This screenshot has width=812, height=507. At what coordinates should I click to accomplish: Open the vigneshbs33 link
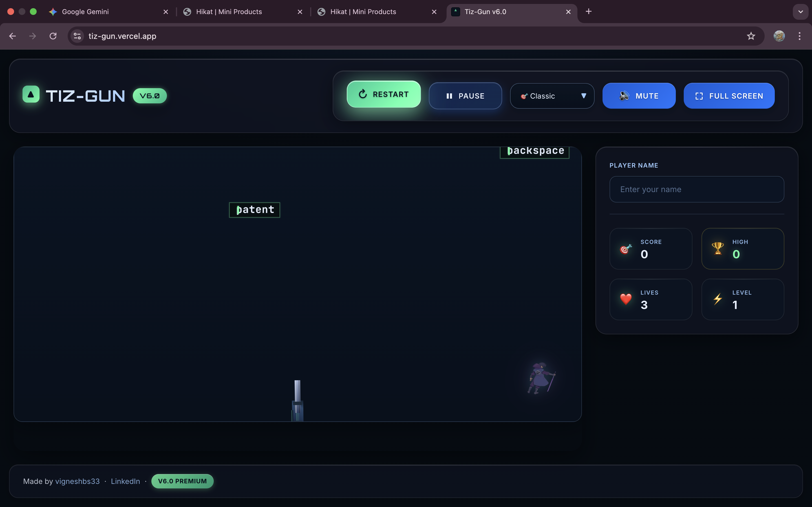coord(77,481)
